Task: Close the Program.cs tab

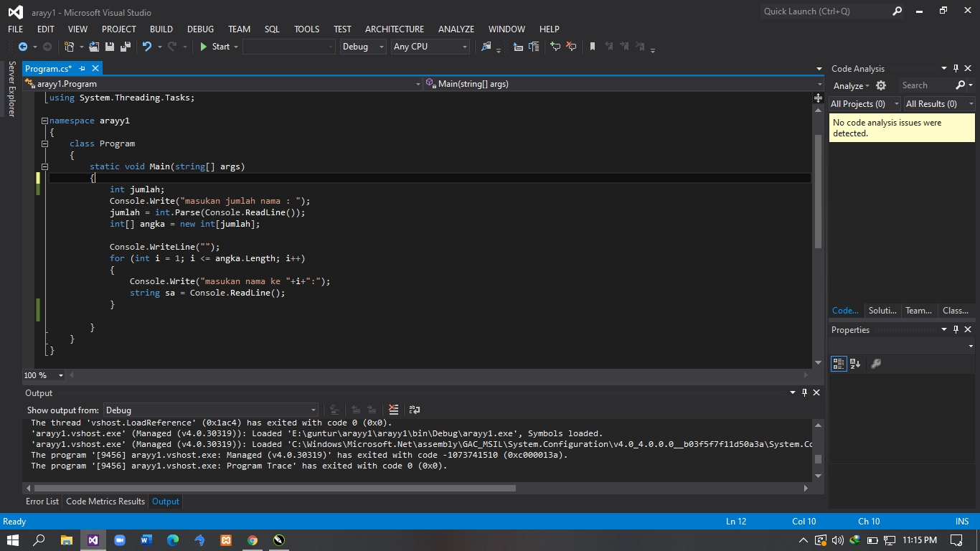Action: pyautogui.click(x=95, y=68)
